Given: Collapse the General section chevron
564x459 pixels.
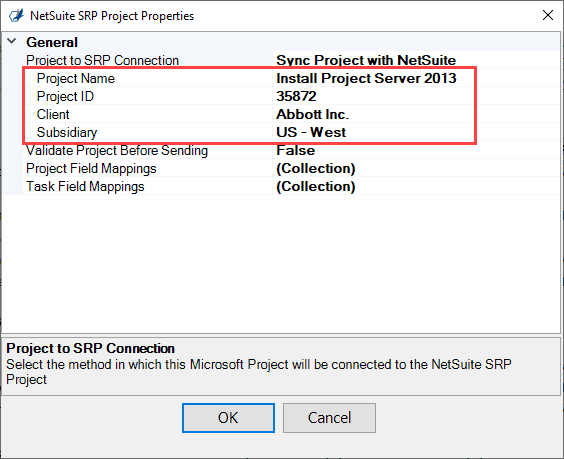Looking at the screenshot, I should click(x=12, y=41).
